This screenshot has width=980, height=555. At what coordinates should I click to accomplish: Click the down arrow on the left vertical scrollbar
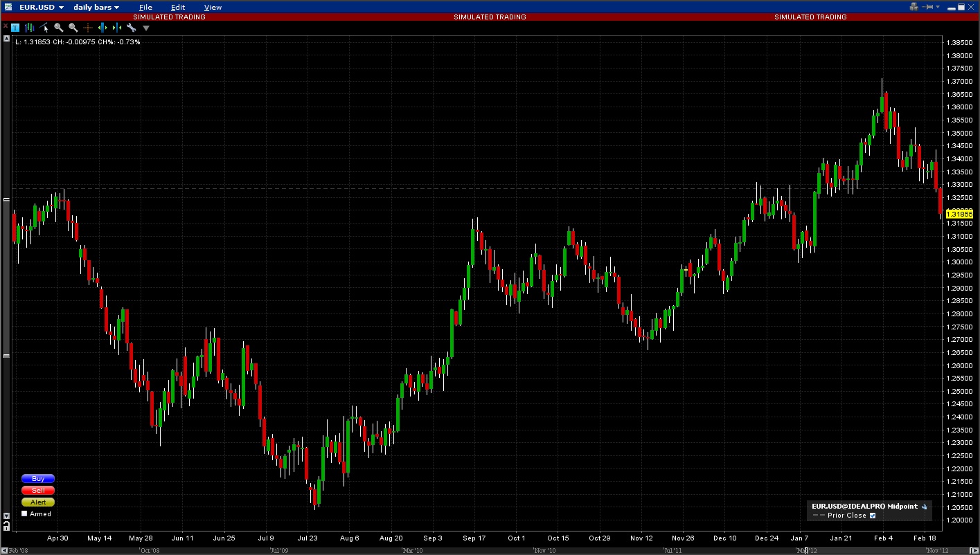(x=7, y=516)
